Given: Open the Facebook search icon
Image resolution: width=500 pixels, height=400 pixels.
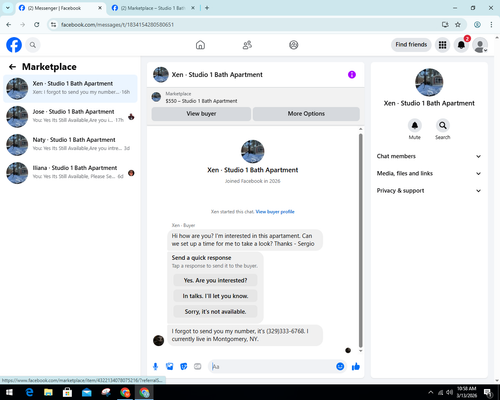Looking at the screenshot, I should 33,45.
